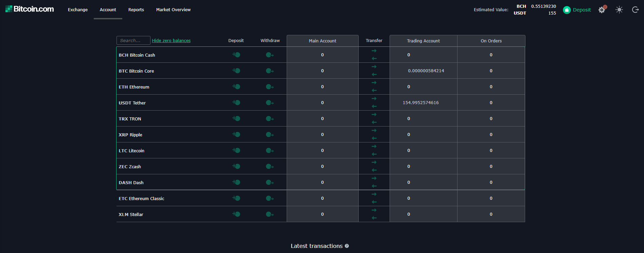
Task: Transfer BTC to main account, left arrow
Action: coord(374,75)
